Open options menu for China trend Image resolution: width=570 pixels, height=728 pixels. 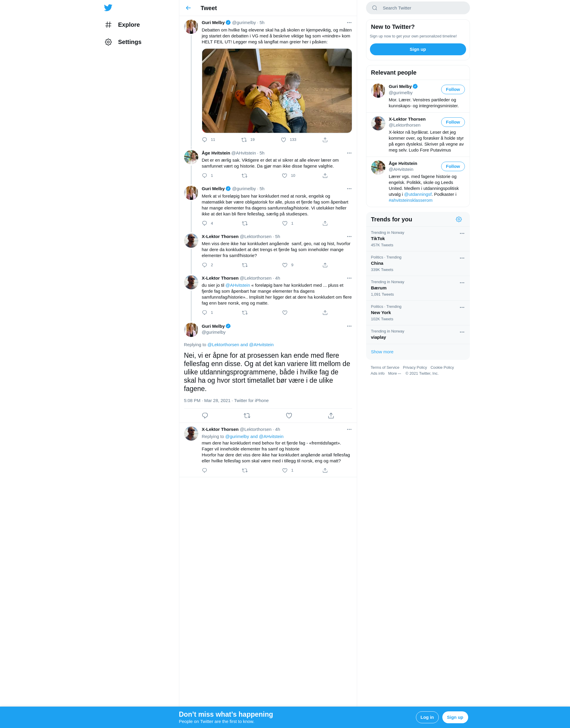coord(462,258)
